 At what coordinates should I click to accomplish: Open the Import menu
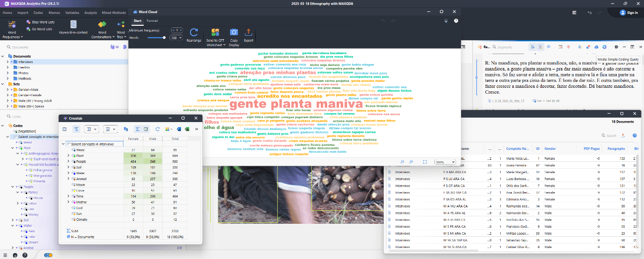point(22,12)
